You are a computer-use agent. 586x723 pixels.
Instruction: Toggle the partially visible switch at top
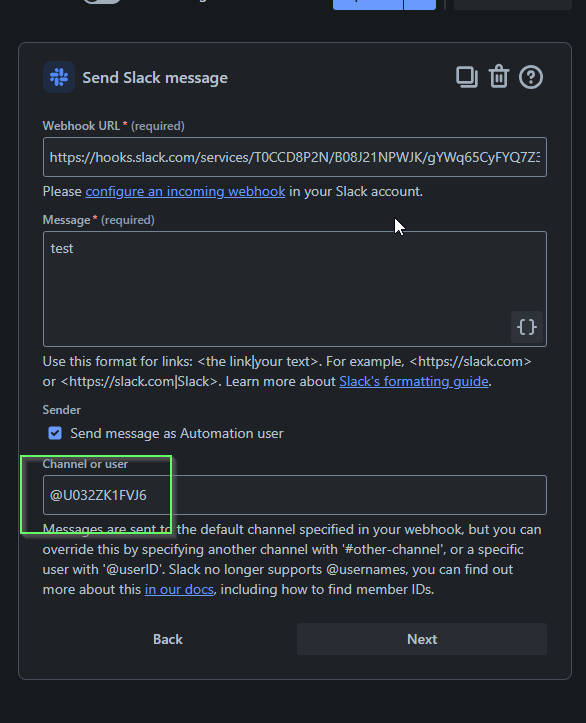102,1
